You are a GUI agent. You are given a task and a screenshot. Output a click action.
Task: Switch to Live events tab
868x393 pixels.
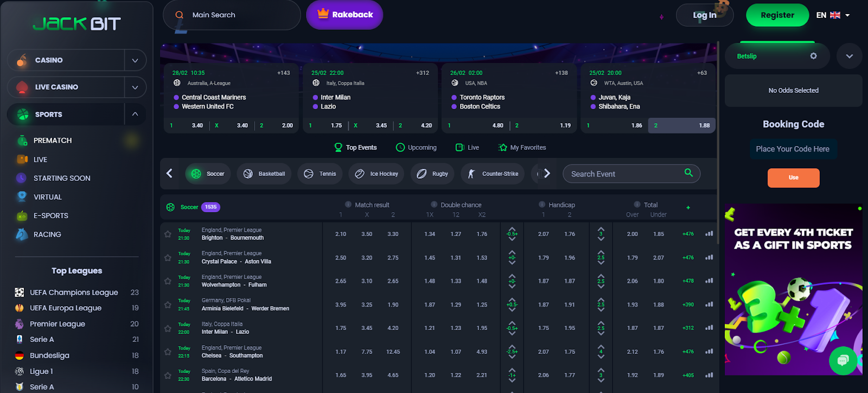click(467, 147)
